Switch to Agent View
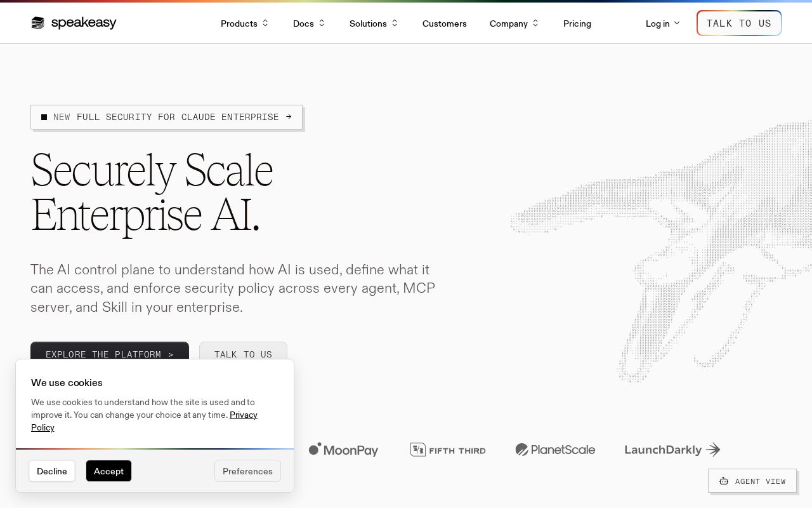This screenshot has height=508, width=812. click(752, 481)
